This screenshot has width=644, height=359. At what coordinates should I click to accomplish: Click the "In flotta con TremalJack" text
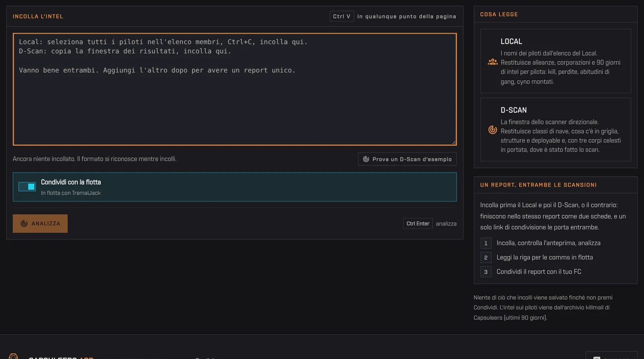(x=71, y=193)
